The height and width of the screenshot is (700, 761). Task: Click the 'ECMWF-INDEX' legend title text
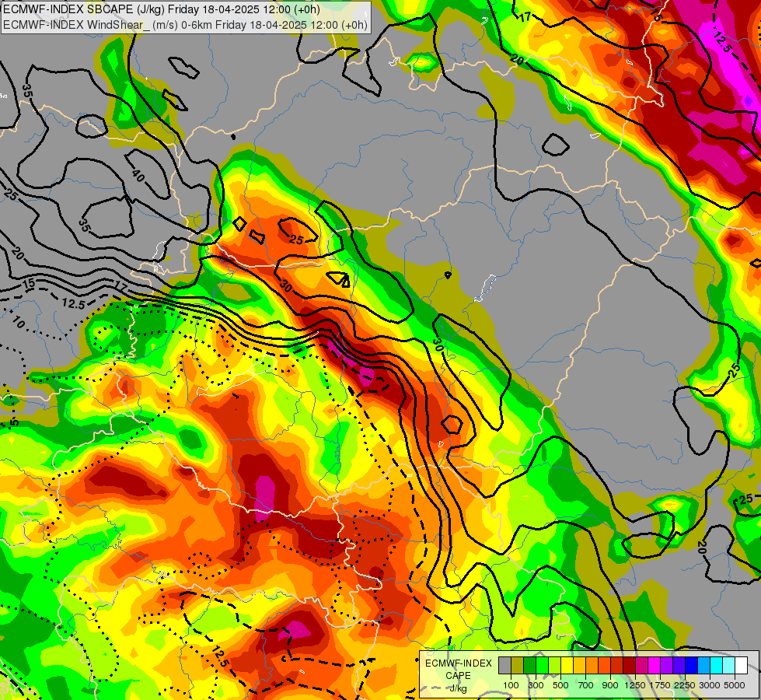459,663
